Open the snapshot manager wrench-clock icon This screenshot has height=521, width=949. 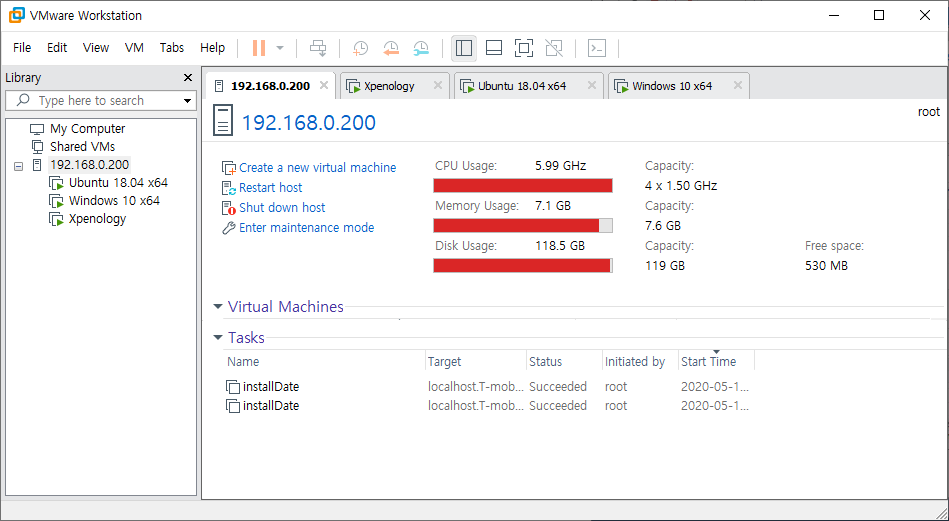(x=421, y=48)
